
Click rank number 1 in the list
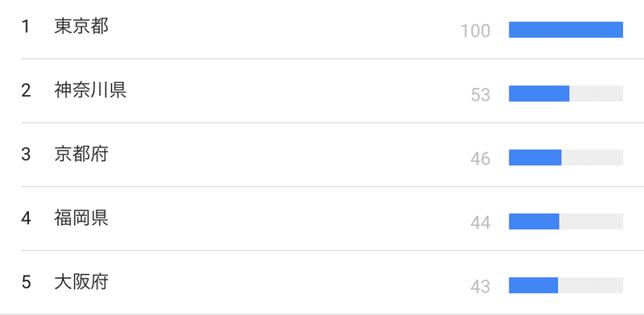[26, 27]
